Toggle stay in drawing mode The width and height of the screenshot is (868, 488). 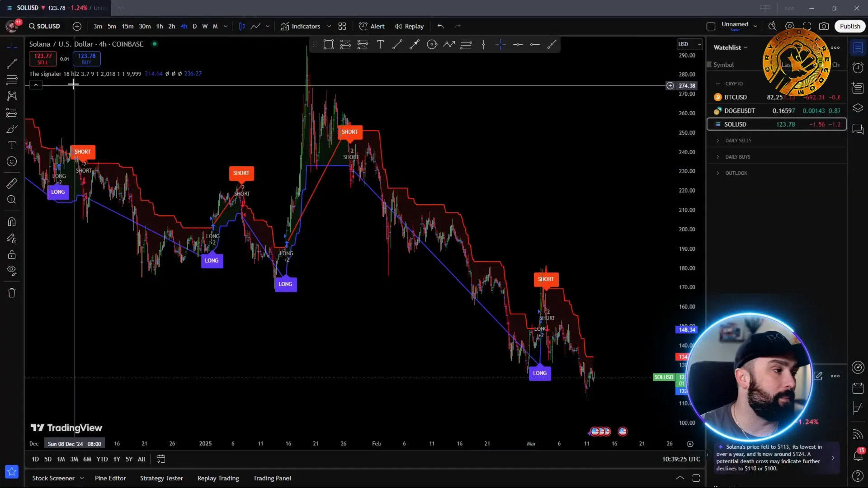pyautogui.click(x=12, y=238)
